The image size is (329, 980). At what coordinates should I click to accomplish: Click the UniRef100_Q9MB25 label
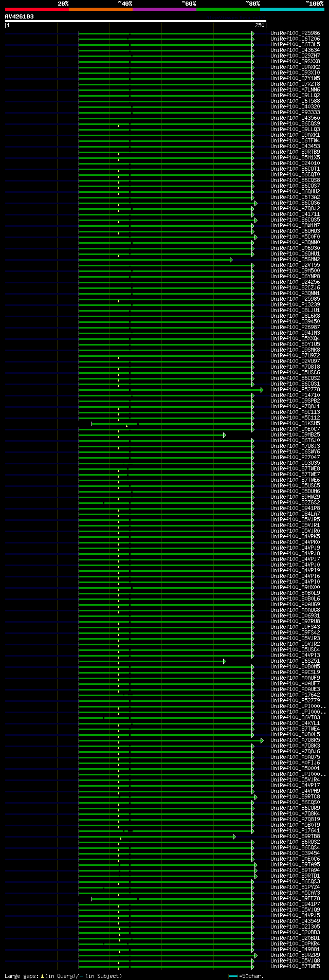pyautogui.click(x=295, y=435)
